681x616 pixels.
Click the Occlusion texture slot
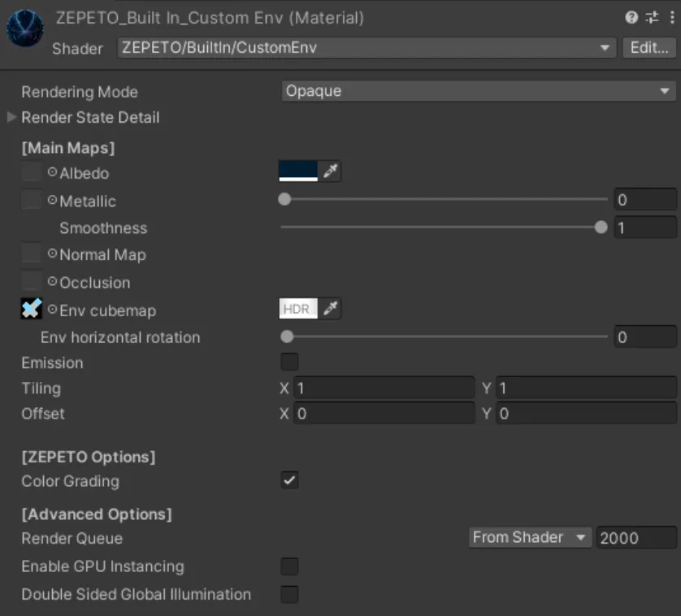point(31,280)
